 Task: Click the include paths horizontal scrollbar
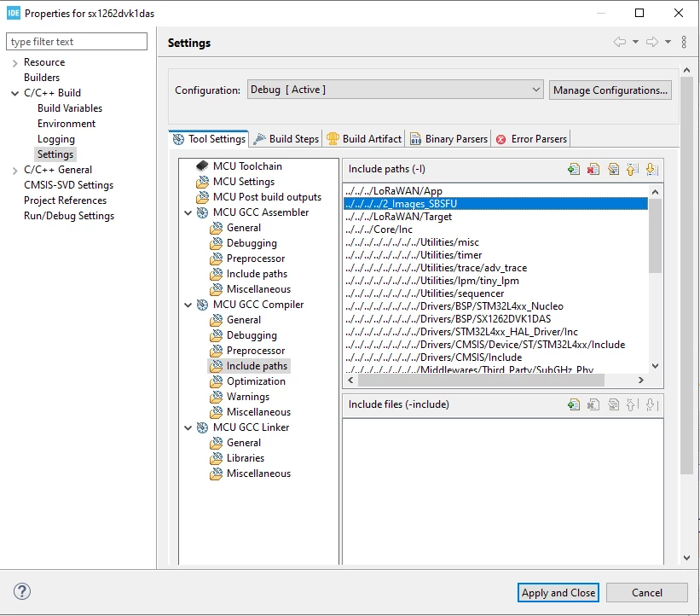tap(481, 381)
